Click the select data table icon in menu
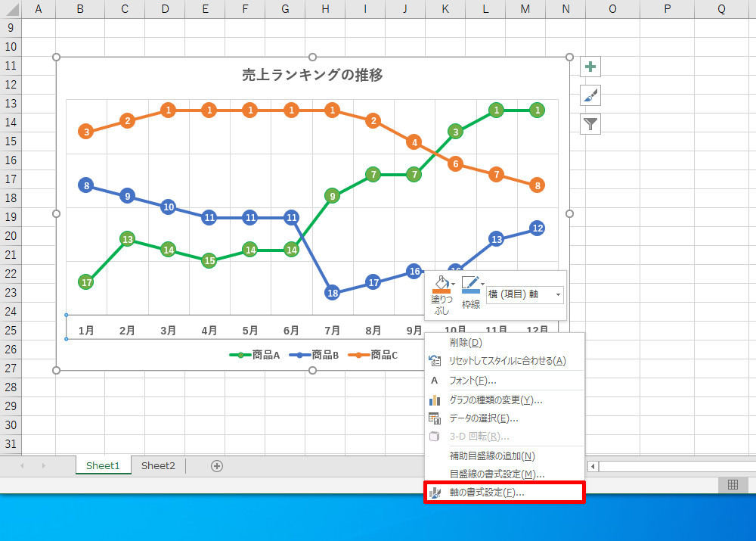This screenshot has height=541, width=756. [435, 418]
